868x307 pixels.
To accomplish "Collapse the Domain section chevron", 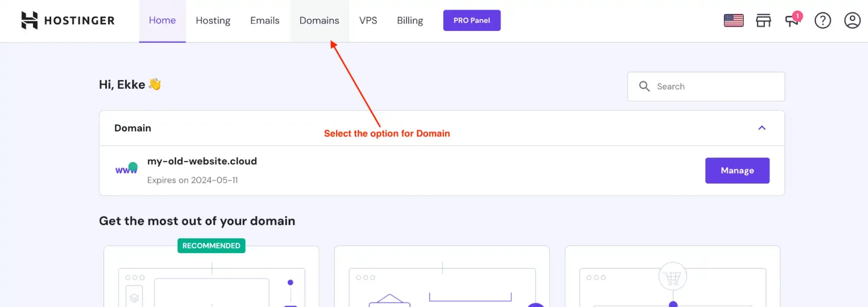I will point(762,128).
